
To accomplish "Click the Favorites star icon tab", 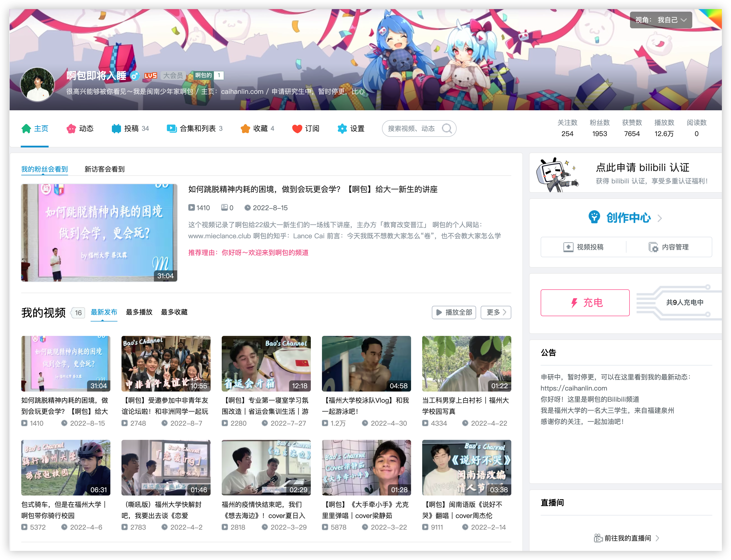I will (246, 128).
